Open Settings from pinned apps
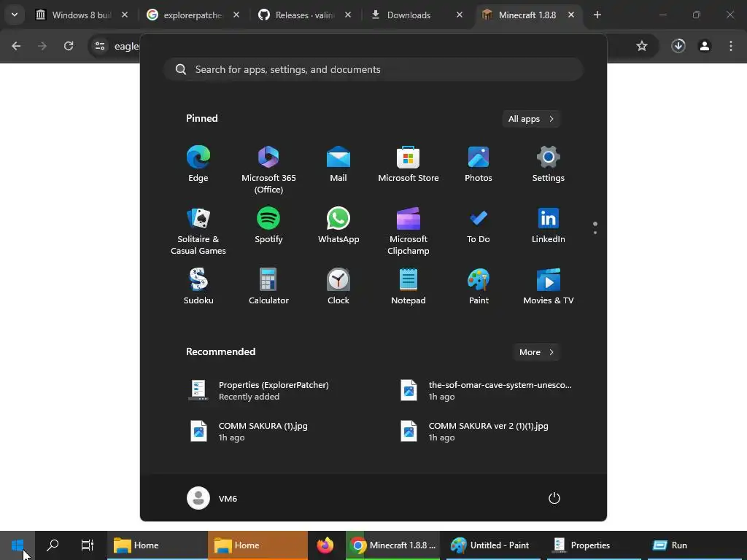Screen dimensions: 747x560 (x=549, y=164)
